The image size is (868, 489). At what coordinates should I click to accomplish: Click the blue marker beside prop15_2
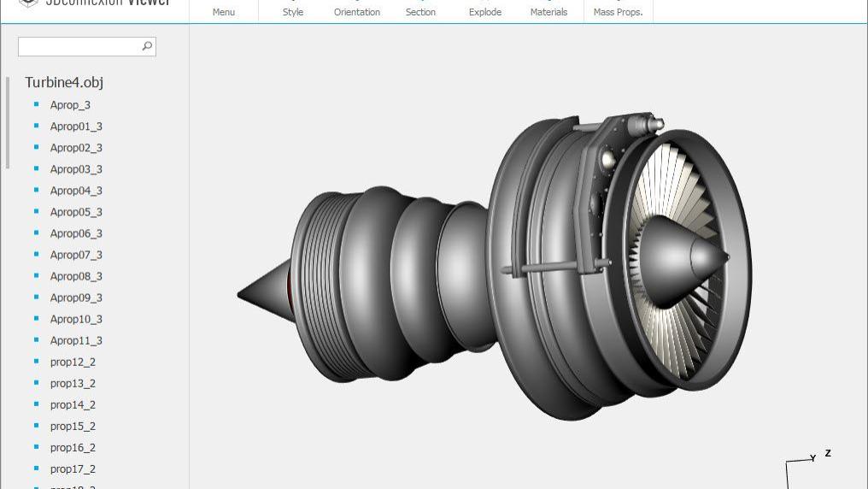pos(37,426)
